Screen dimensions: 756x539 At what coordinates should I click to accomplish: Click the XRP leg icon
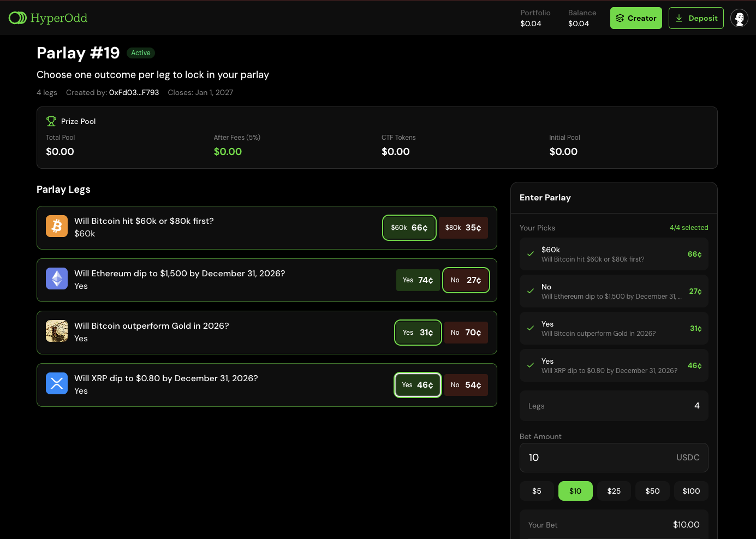[x=57, y=383]
